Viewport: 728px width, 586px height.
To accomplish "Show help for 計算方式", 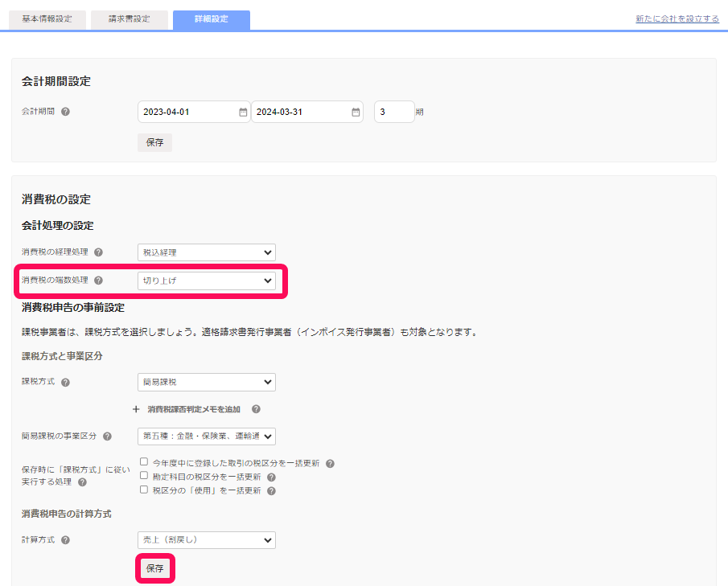I will point(65,540).
